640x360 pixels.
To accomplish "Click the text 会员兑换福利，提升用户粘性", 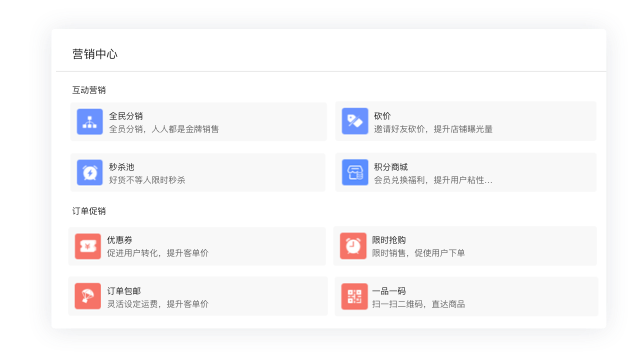I will [433, 180].
